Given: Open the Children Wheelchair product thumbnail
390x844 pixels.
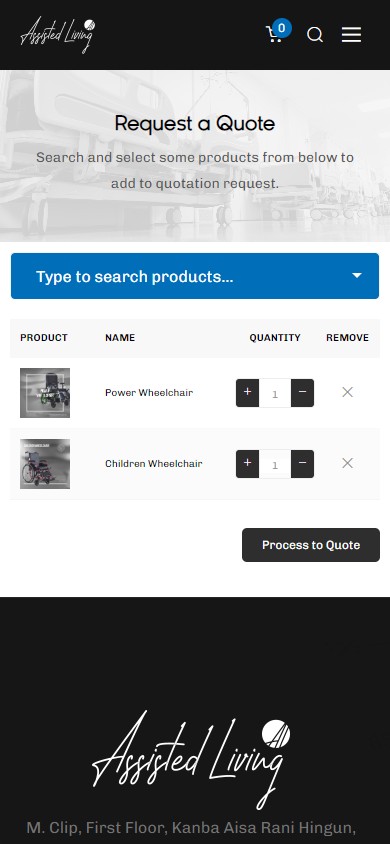Looking at the screenshot, I should (45, 464).
